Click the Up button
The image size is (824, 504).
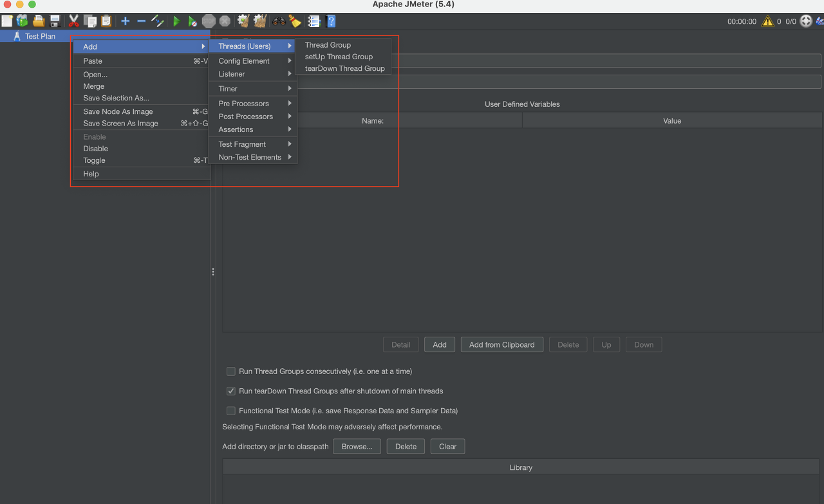(x=606, y=345)
